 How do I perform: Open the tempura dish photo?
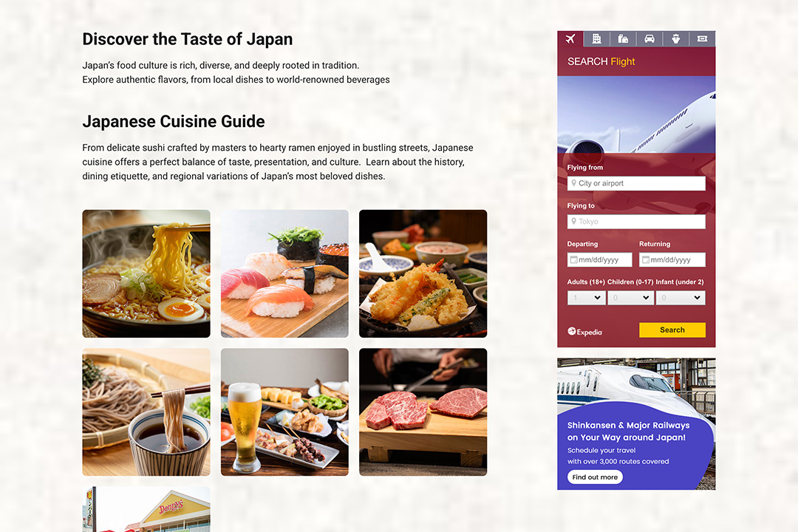423,273
